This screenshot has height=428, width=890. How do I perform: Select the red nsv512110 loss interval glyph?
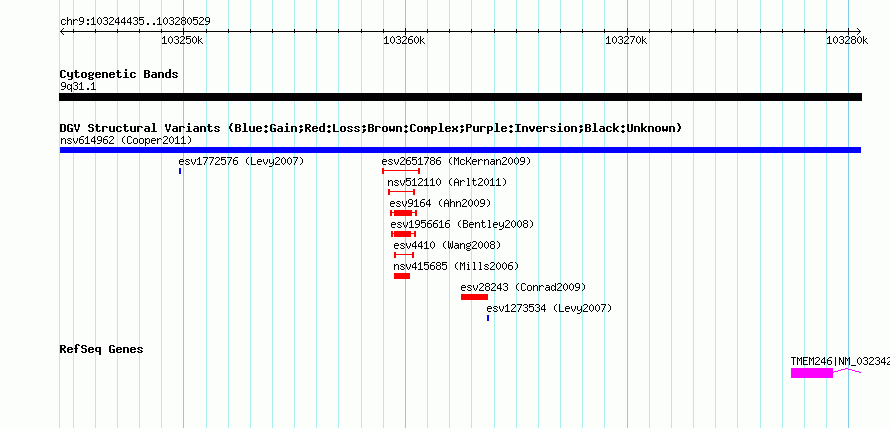[401, 192]
